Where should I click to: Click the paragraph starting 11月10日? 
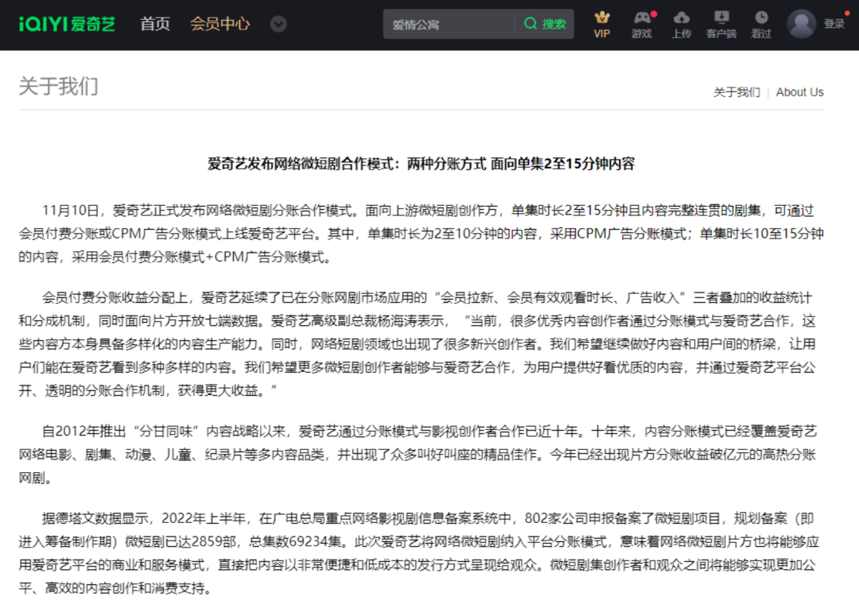pyautogui.click(x=421, y=234)
